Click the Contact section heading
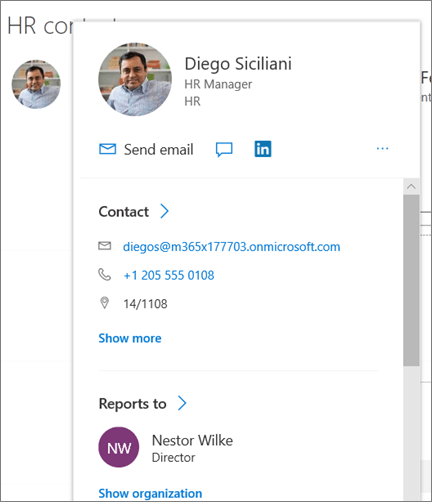Viewport: 432px width, 502px height. (x=124, y=212)
